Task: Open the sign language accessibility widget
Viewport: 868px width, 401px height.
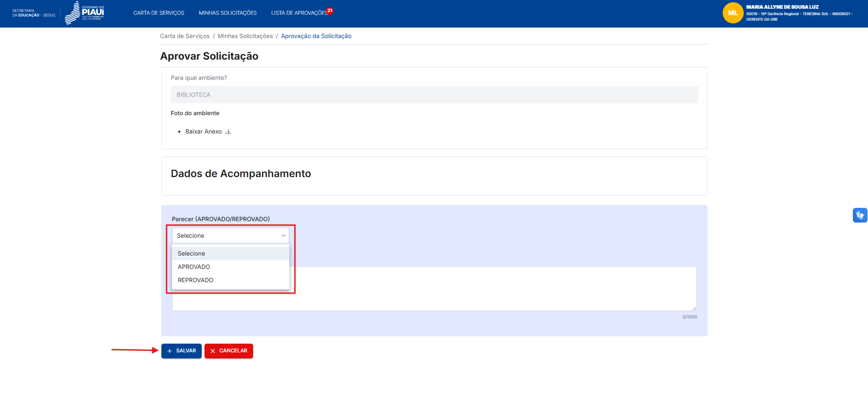Action: pyautogui.click(x=859, y=215)
